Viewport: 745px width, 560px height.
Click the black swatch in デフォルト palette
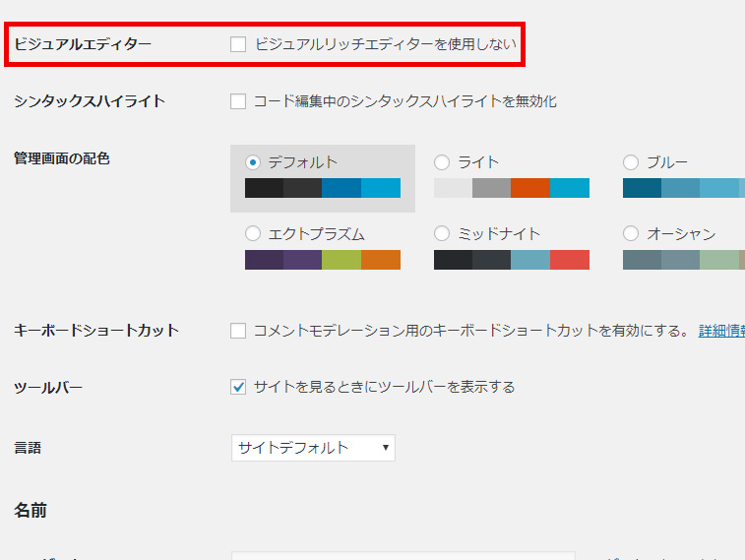[264, 188]
